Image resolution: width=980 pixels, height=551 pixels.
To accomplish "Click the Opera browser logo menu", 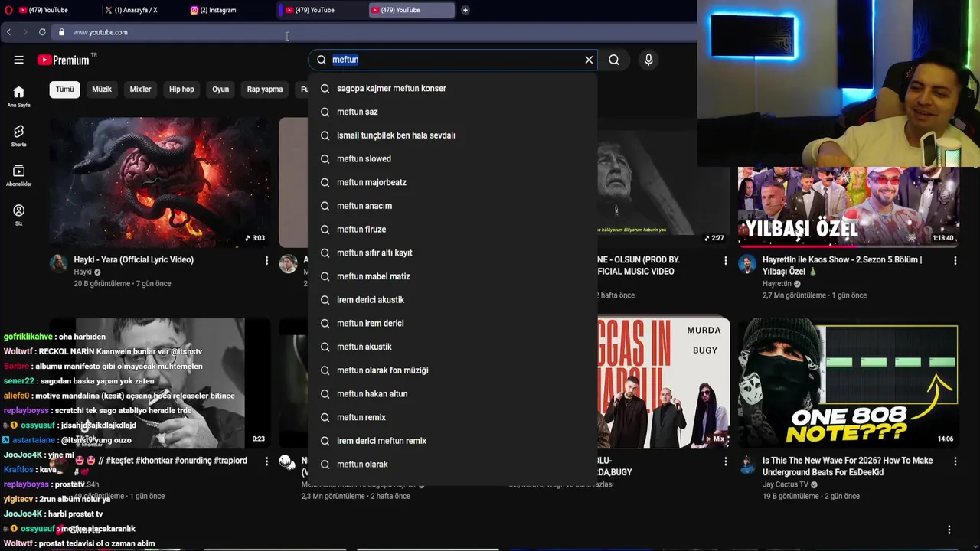I will point(8,10).
